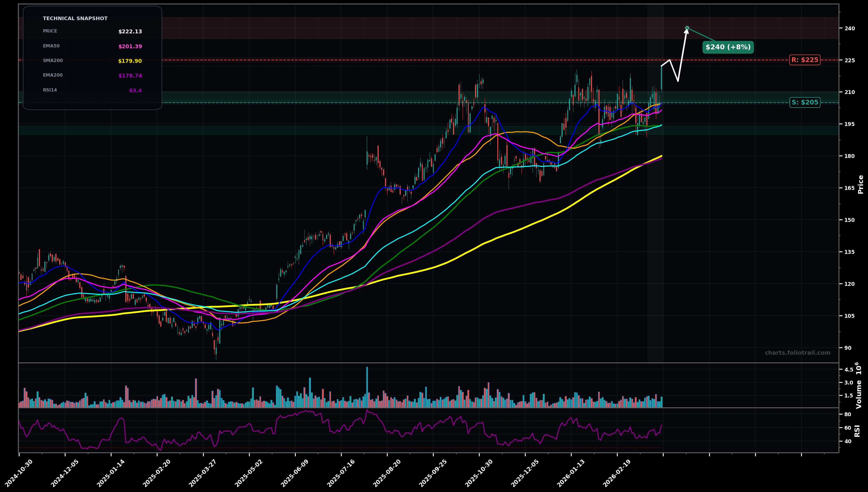
Task: Select the PRICE value $222.13 in snapshot
Action: pos(130,31)
